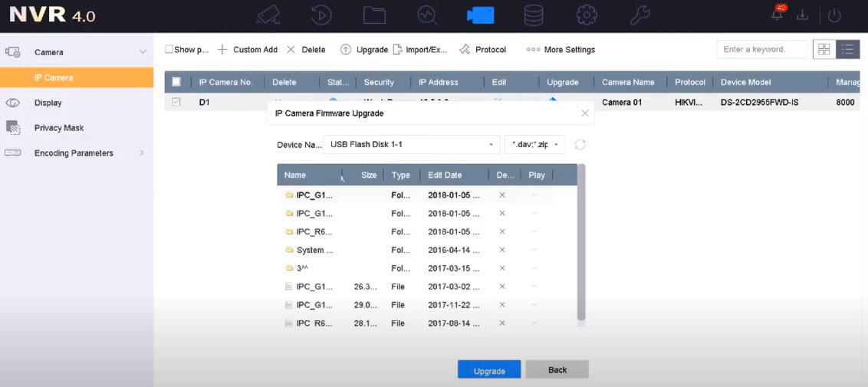Select Display in the sidebar
Viewport: 868px width, 387px height.
(48, 103)
